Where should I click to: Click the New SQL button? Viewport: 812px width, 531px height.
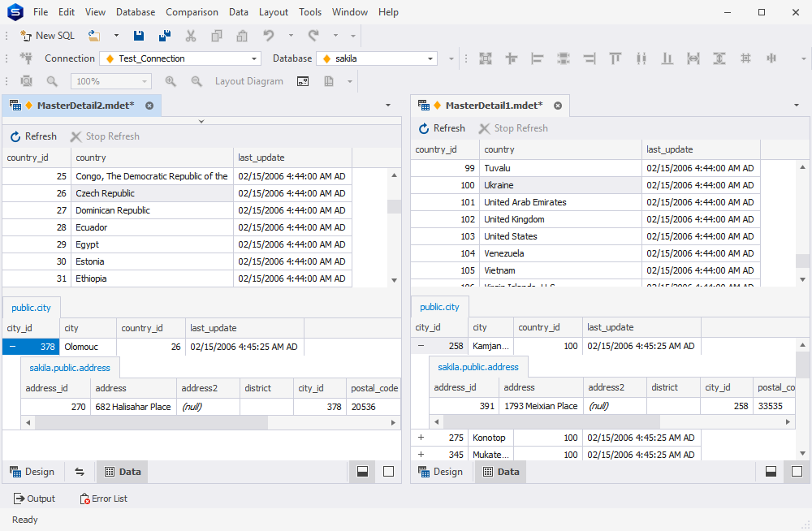pyautogui.click(x=47, y=36)
